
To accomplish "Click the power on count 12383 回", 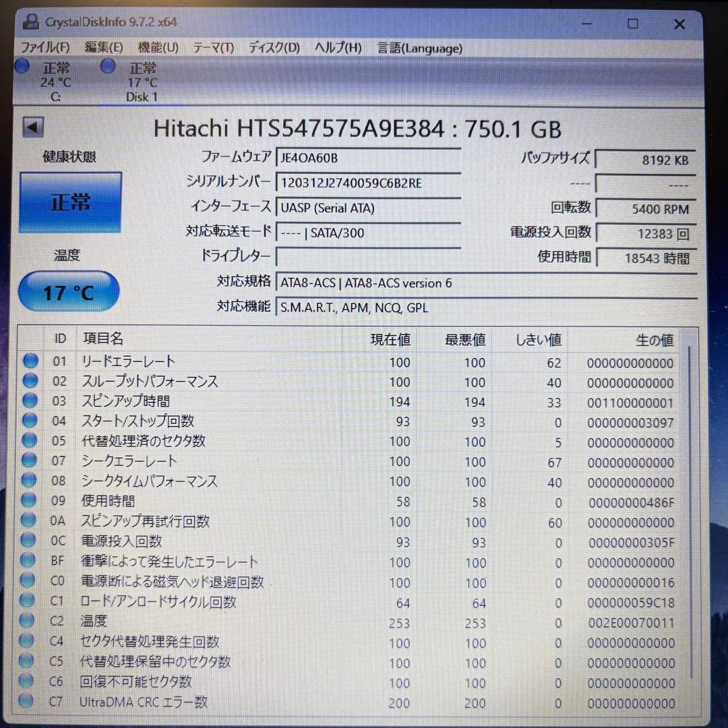I will coord(645,233).
